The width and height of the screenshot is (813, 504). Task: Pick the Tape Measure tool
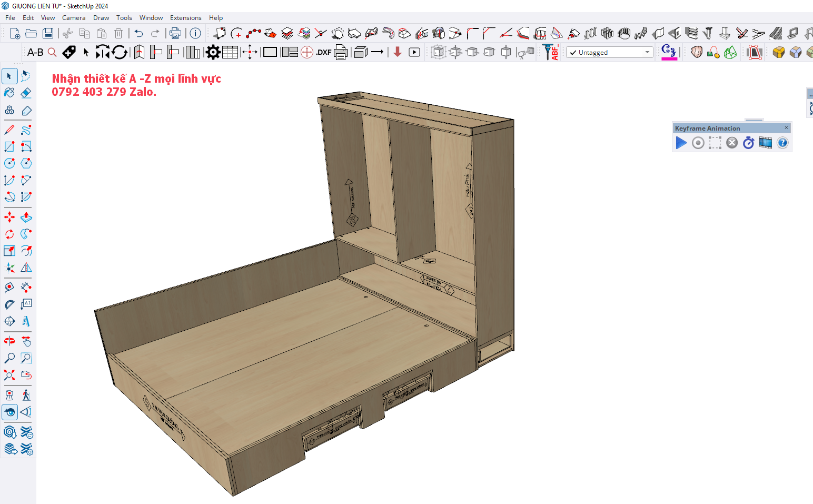coord(9,288)
